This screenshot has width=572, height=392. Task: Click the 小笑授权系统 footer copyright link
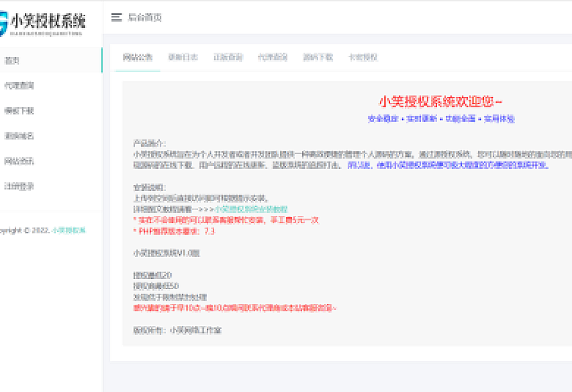(x=69, y=231)
